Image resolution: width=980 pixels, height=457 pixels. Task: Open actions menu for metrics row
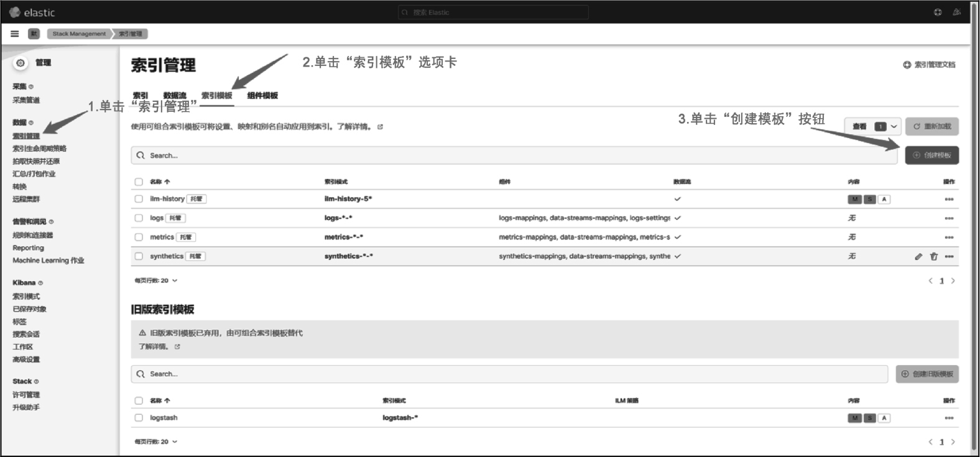point(949,237)
